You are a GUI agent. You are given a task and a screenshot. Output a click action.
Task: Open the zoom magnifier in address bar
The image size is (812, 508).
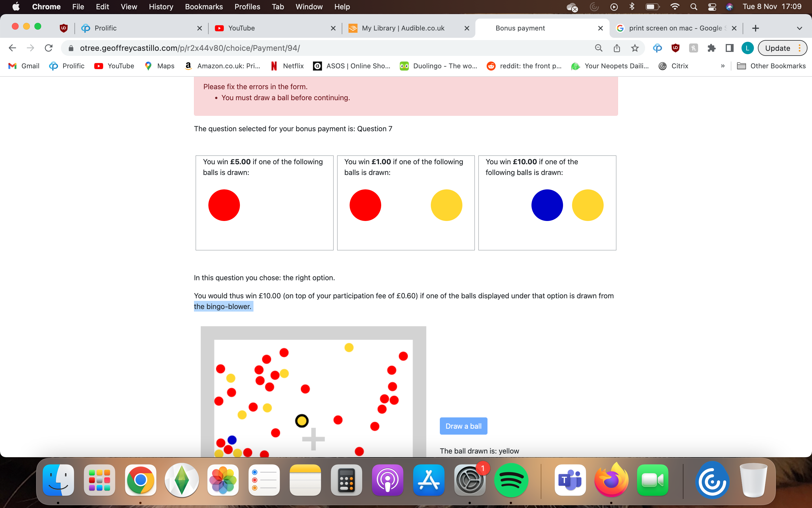pyautogui.click(x=599, y=48)
